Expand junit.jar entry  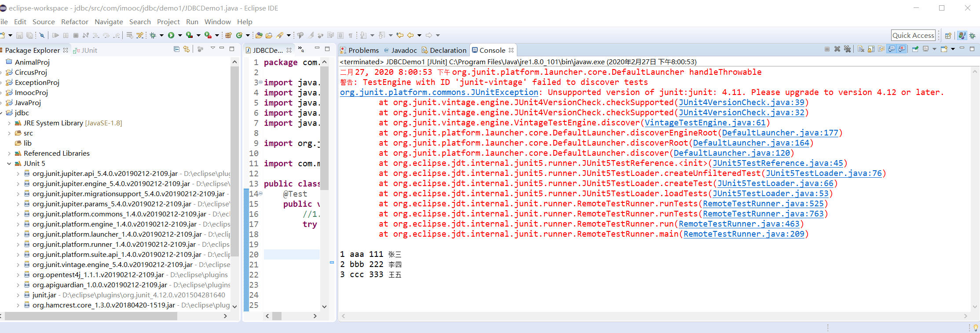click(x=18, y=295)
